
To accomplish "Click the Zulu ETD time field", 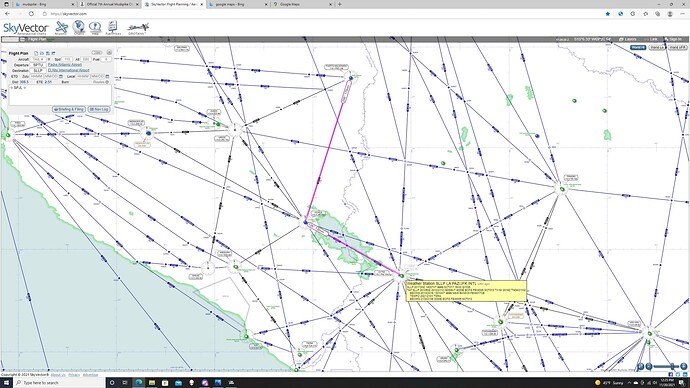I will pyautogui.click(x=37, y=77).
